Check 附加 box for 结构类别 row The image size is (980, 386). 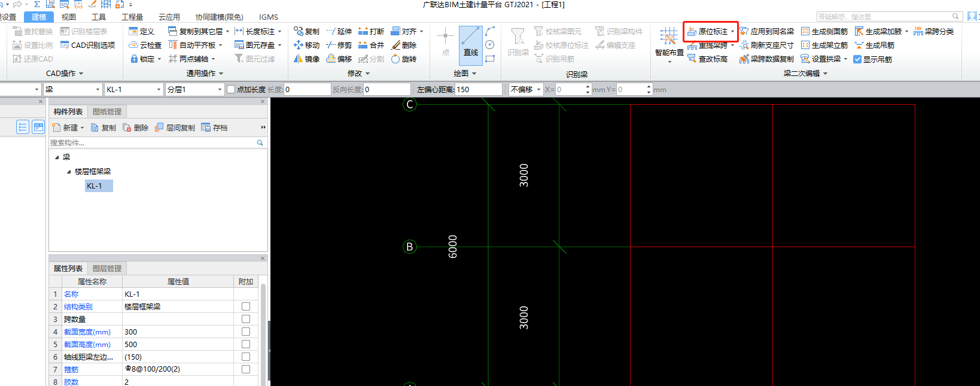pyautogui.click(x=246, y=306)
